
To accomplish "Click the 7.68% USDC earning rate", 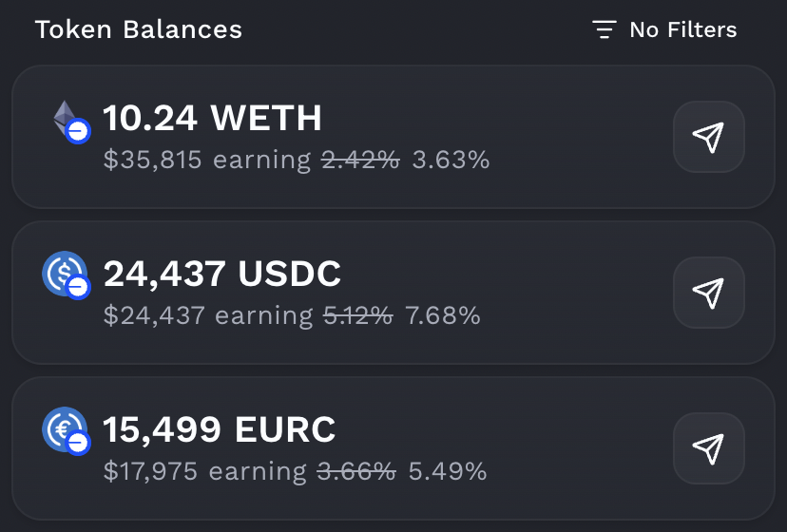I will pos(443,315).
